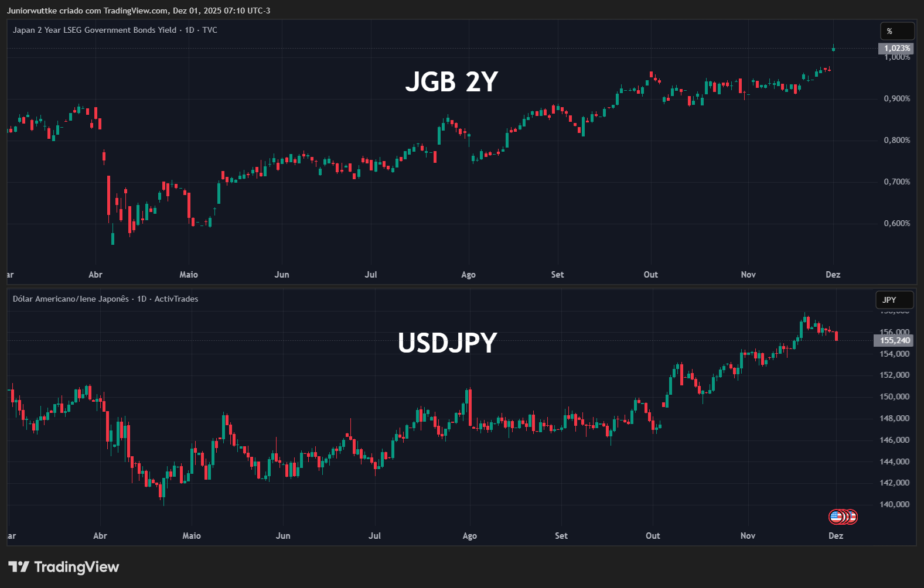Click Ago on the bond yield time axis
The width and height of the screenshot is (924, 588).
click(469, 275)
